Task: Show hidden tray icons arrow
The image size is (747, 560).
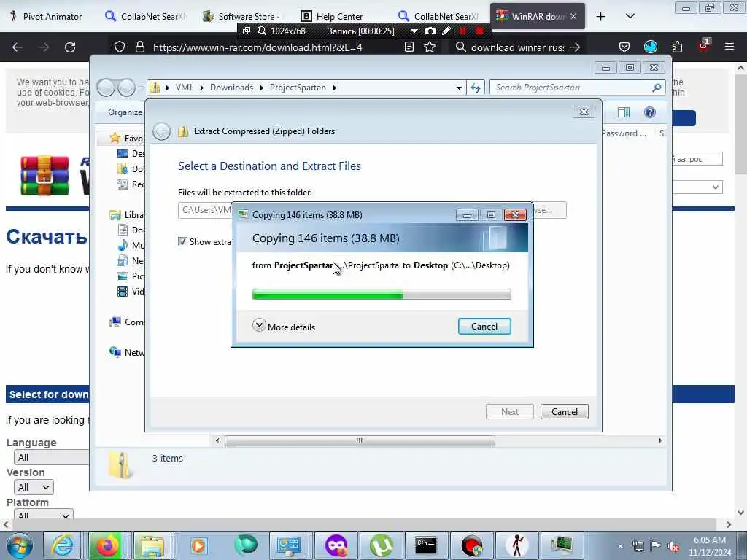Action: [620, 547]
